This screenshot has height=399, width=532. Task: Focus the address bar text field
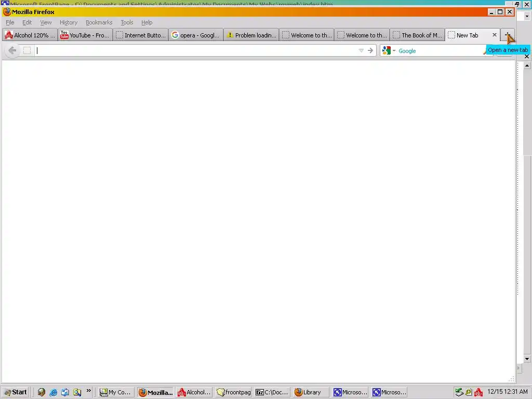coord(196,50)
